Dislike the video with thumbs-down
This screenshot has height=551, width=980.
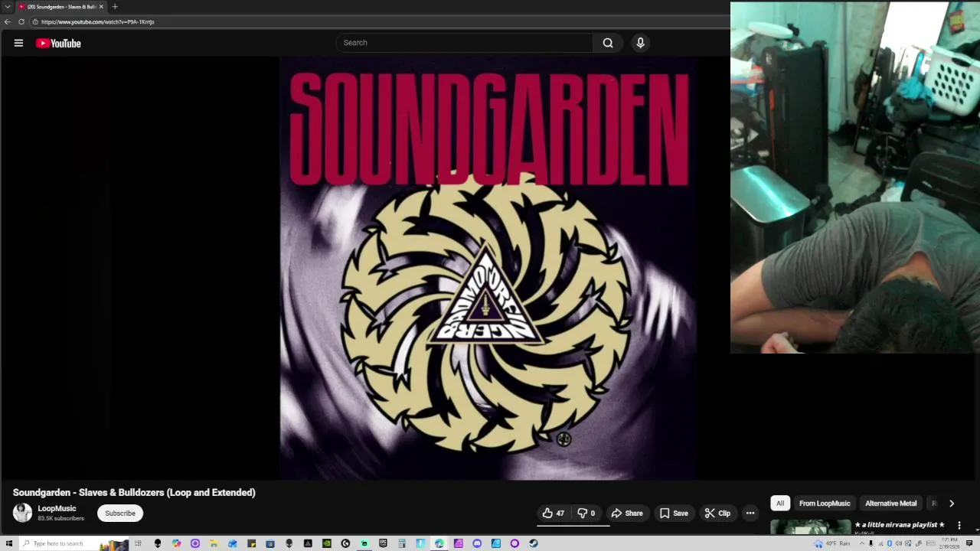586,513
